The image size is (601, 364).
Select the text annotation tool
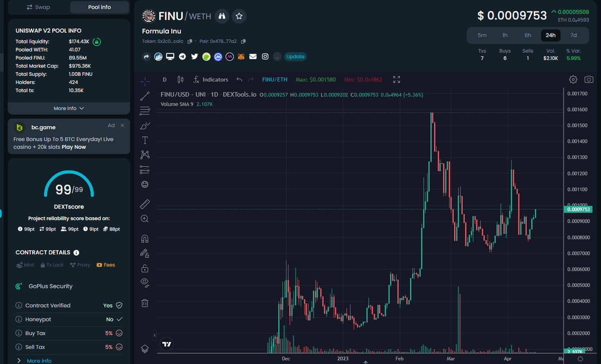(145, 140)
